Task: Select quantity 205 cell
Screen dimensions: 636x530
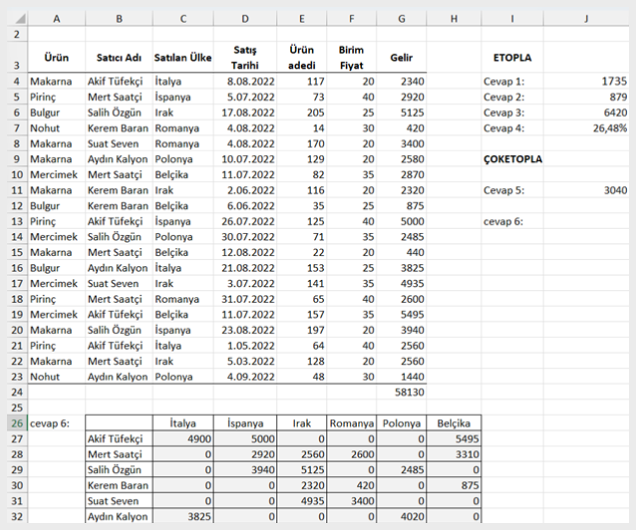Action: [301, 112]
